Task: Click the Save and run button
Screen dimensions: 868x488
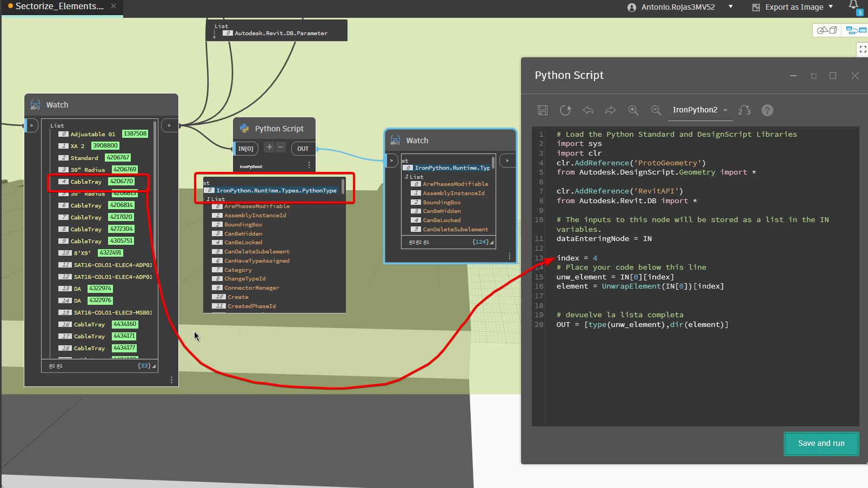Action: tap(821, 443)
